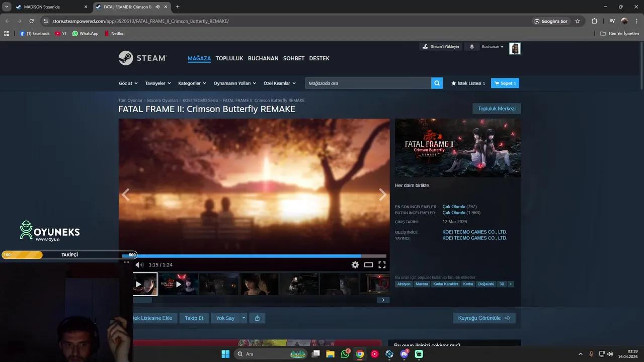The height and width of the screenshot is (362, 644).
Task: Open Topluluk Merkezi for the game
Action: 497,109
